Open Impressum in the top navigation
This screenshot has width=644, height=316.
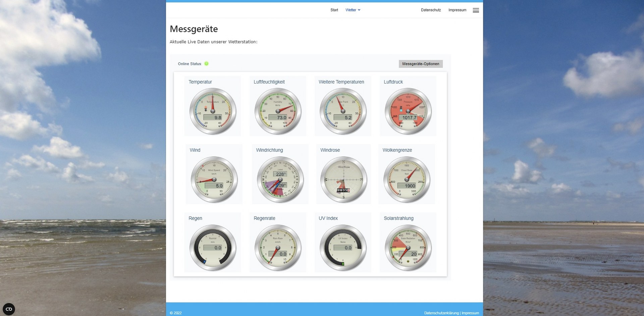click(457, 10)
